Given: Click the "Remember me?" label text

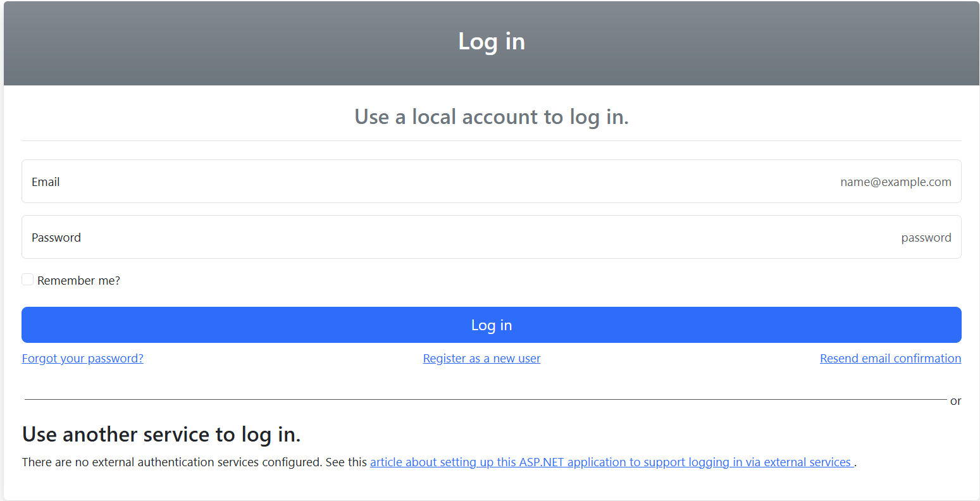Looking at the screenshot, I should tap(78, 281).
